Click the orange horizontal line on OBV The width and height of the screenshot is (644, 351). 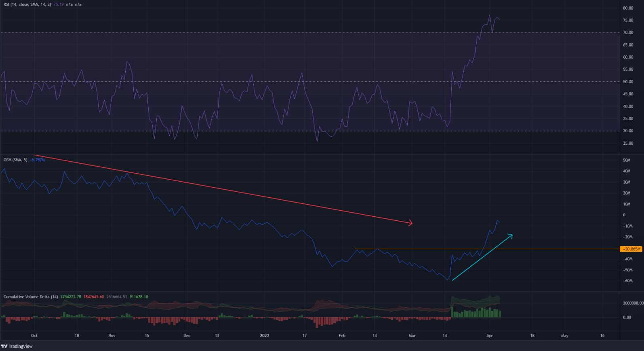(x=404, y=249)
